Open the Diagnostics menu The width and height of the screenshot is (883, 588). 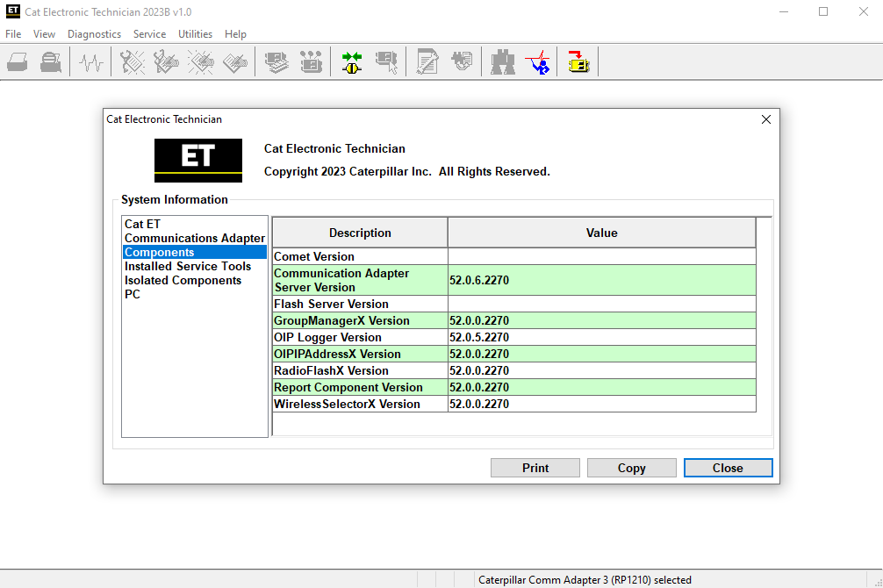94,34
